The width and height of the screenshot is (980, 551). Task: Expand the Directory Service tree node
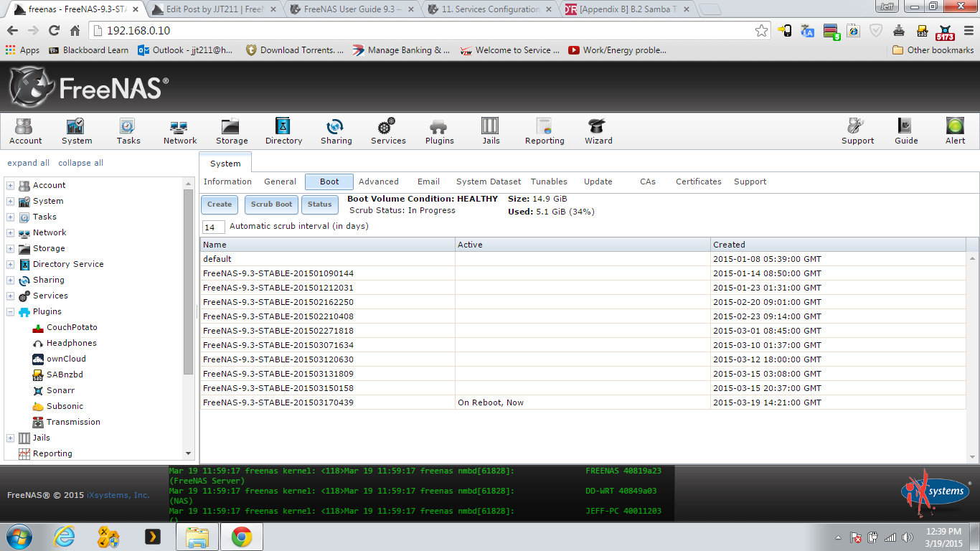(11, 265)
